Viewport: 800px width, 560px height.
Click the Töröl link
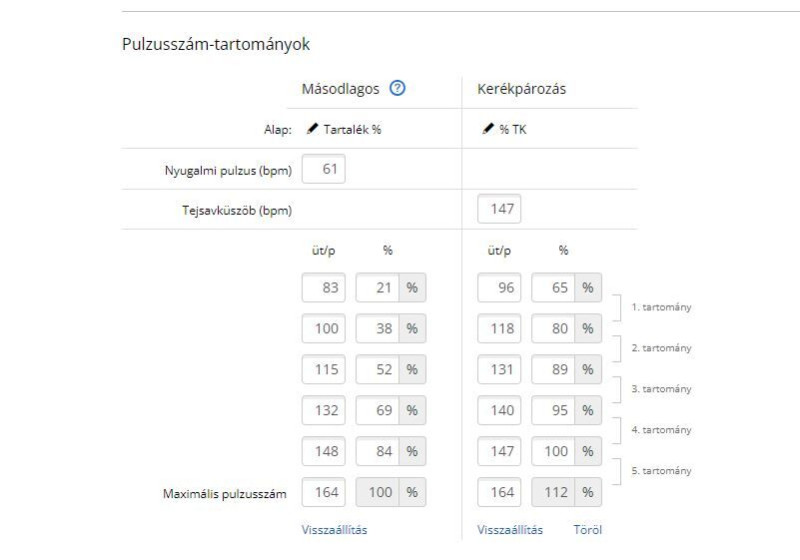click(588, 530)
